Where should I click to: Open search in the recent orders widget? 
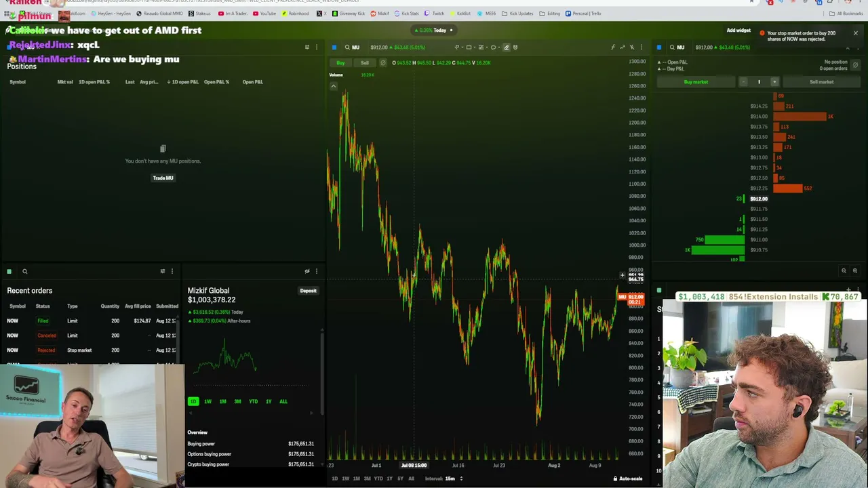coord(24,272)
